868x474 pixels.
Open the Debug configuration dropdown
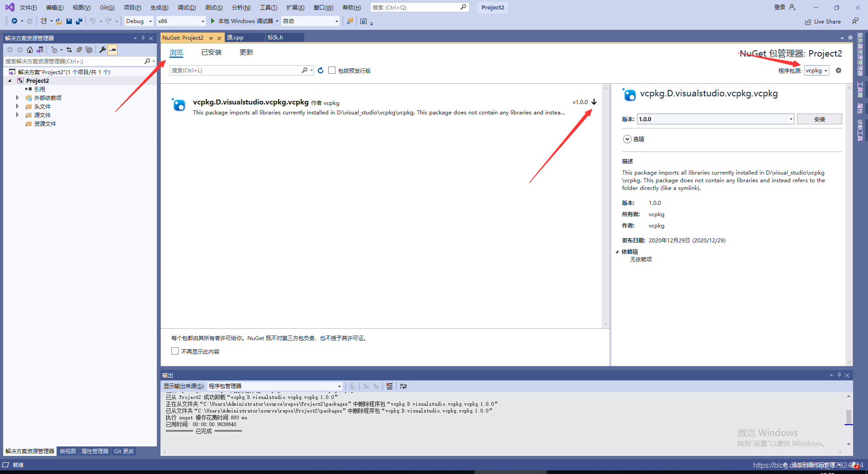[139, 21]
